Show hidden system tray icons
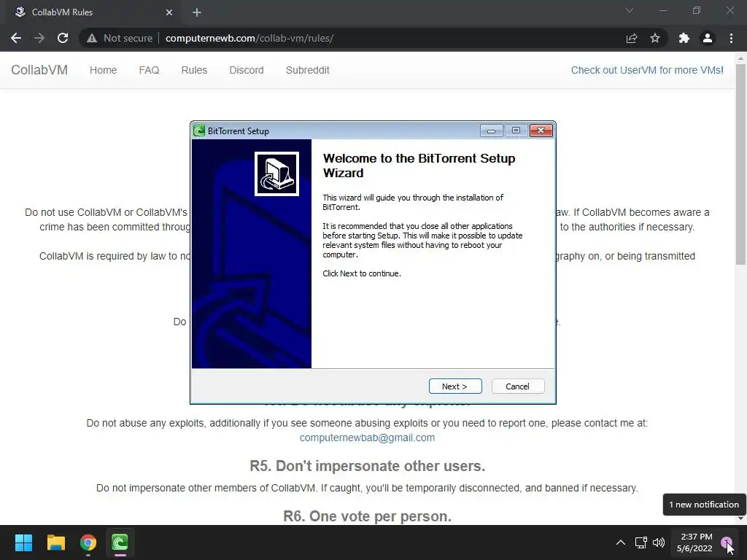Screen dimensions: 747x560 621,542
